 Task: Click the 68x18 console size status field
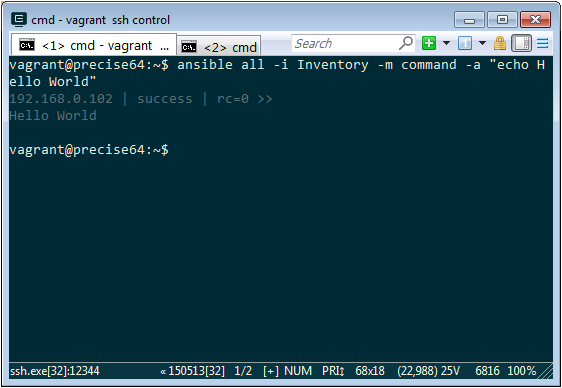coord(370,371)
